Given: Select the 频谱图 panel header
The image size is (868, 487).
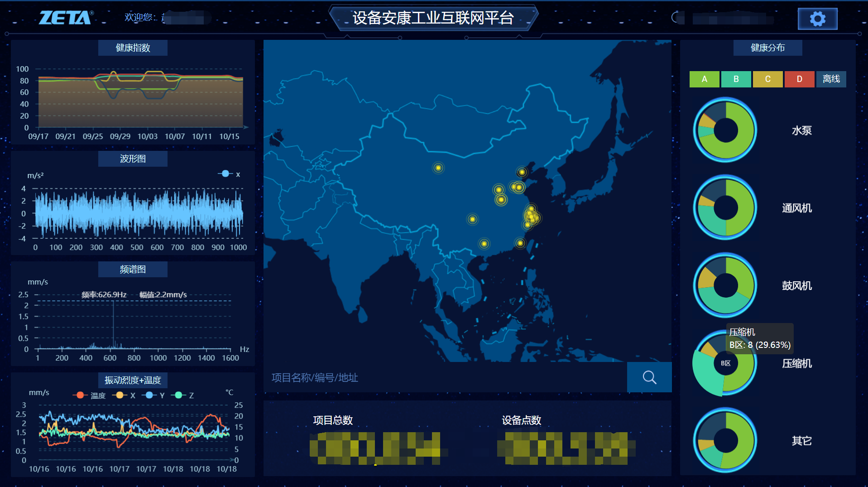Looking at the screenshot, I should pos(133,270).
